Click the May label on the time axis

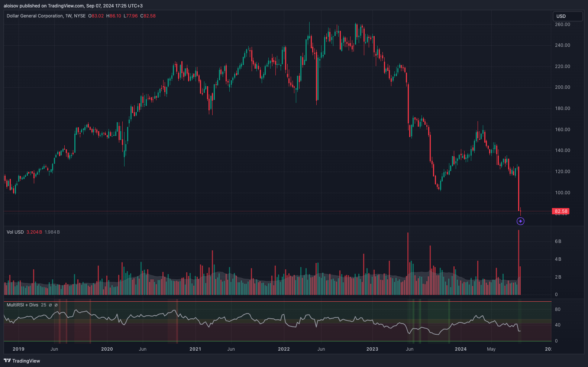(x=491, y=349)
